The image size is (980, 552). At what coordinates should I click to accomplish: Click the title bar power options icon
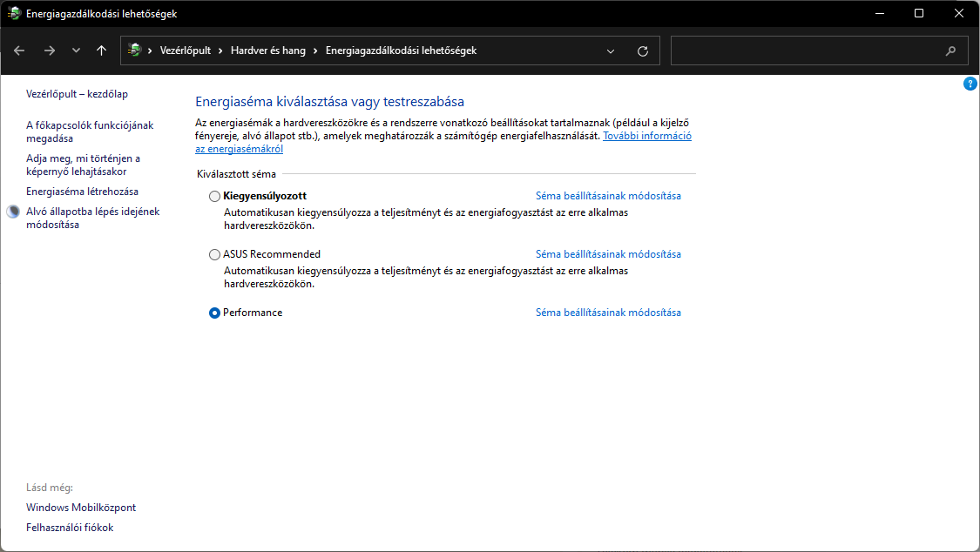[x=14, y=13]
